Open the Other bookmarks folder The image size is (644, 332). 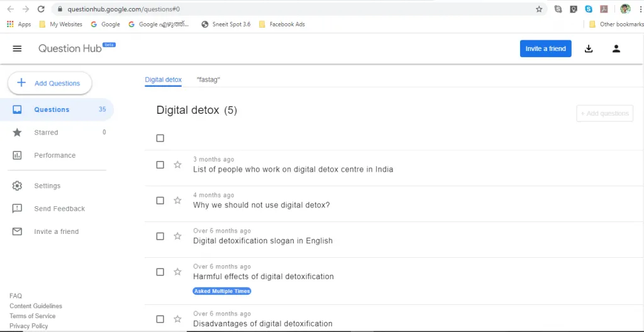coord(616,25)
